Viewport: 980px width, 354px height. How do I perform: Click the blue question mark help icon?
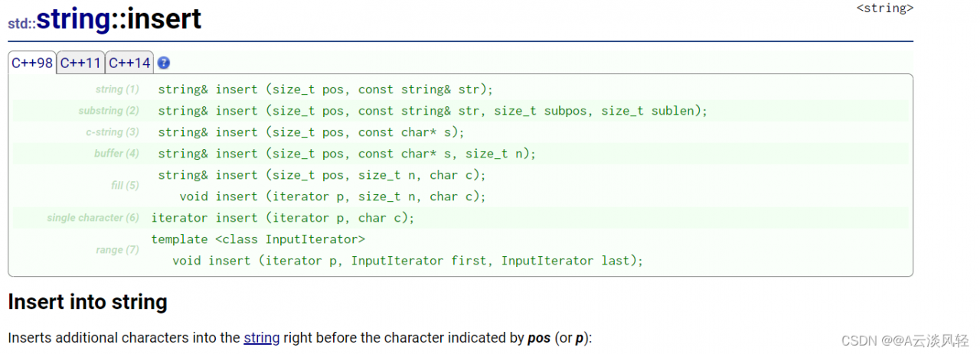pyautogui.click(x=163, y=63)
